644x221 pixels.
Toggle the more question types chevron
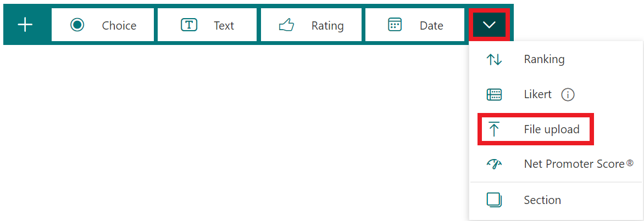(x=489, y=25)
